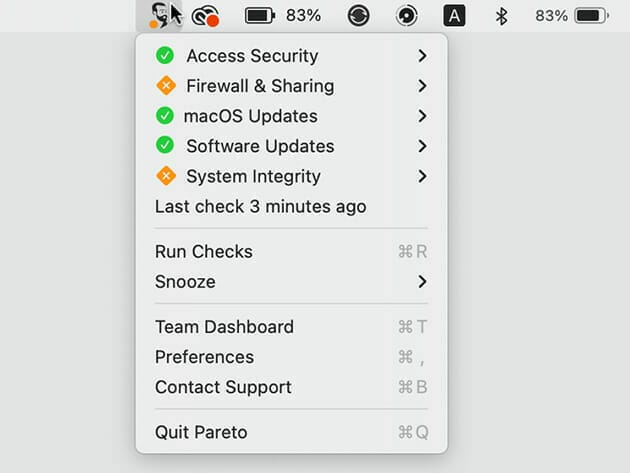Viewport: 630px width, 473px height.
Task: Click the circular sync arrows menu bar icon
Action: 358,16
